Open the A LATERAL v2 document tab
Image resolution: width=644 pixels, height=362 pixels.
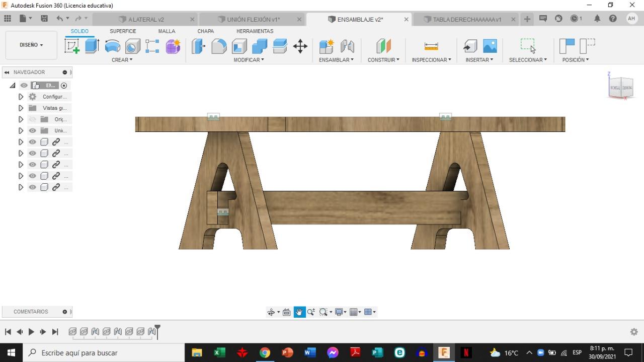146,19
